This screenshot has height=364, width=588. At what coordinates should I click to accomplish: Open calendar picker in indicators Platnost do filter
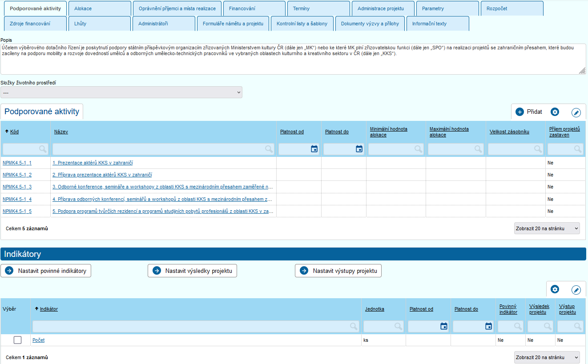click(x=488, y=326)
